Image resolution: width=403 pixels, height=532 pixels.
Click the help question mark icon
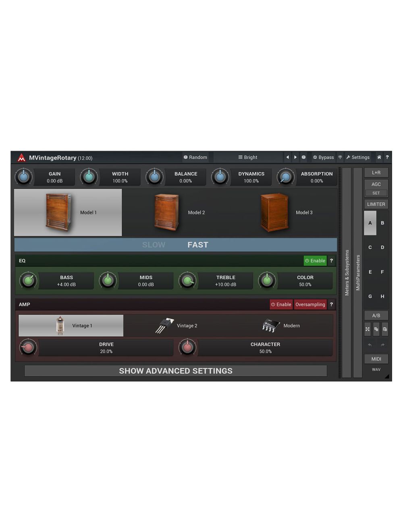(387, 157)
